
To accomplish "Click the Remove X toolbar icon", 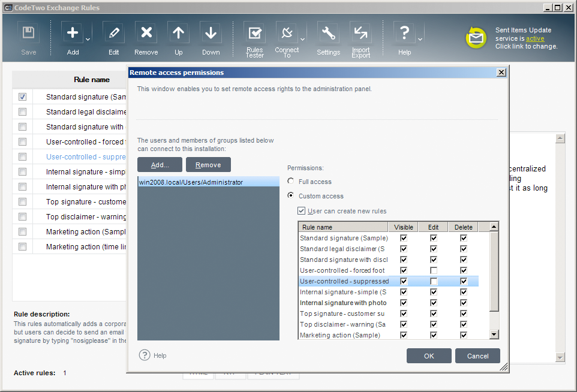I will [146, 33].
